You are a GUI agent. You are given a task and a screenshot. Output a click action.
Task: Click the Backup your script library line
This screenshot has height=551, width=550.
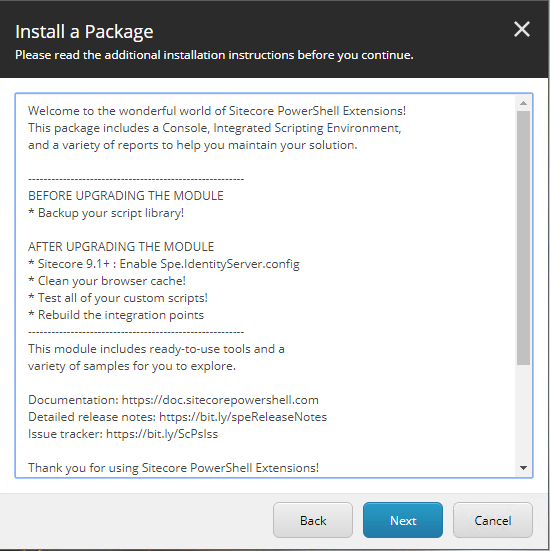coord(106,213)
